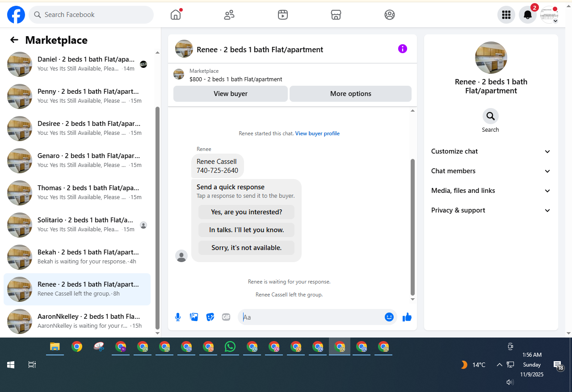Open the Marketplace storefront icon
572x392 pixels.
(x=336, y=15)
